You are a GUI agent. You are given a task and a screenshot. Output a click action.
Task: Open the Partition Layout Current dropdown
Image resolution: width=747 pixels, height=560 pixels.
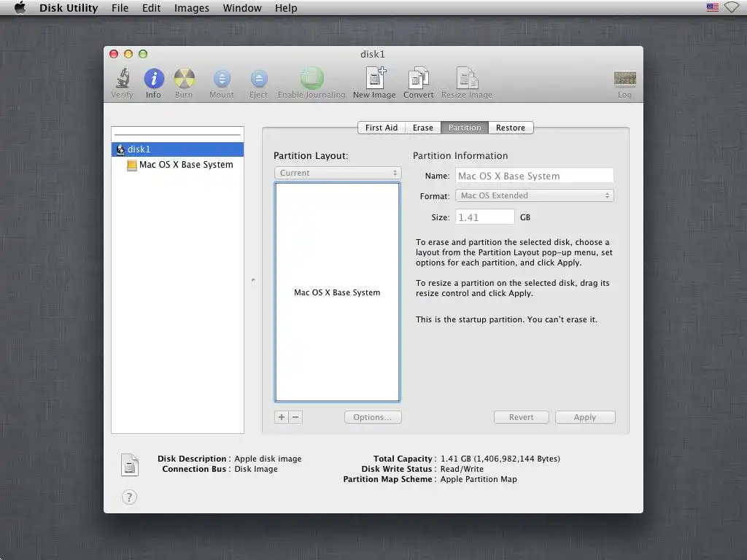pos(338,173)
